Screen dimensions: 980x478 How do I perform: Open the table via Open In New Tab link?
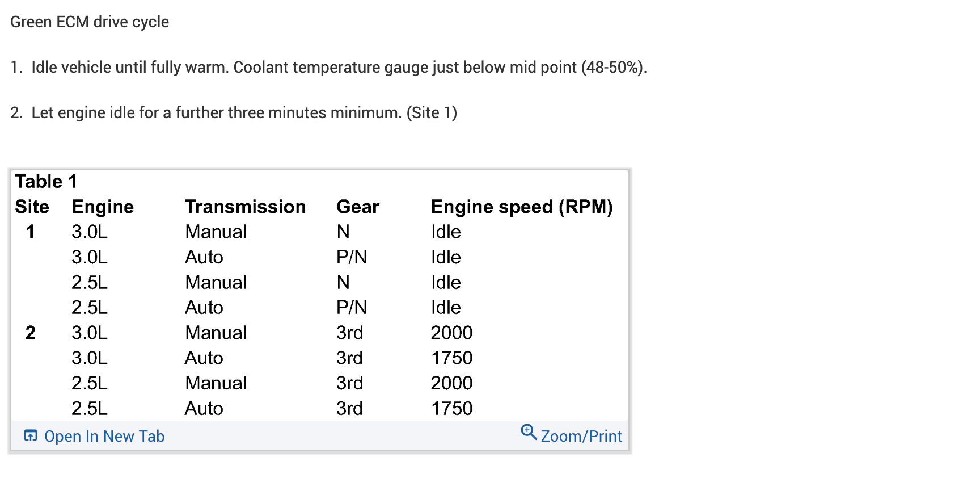point(104,437)
